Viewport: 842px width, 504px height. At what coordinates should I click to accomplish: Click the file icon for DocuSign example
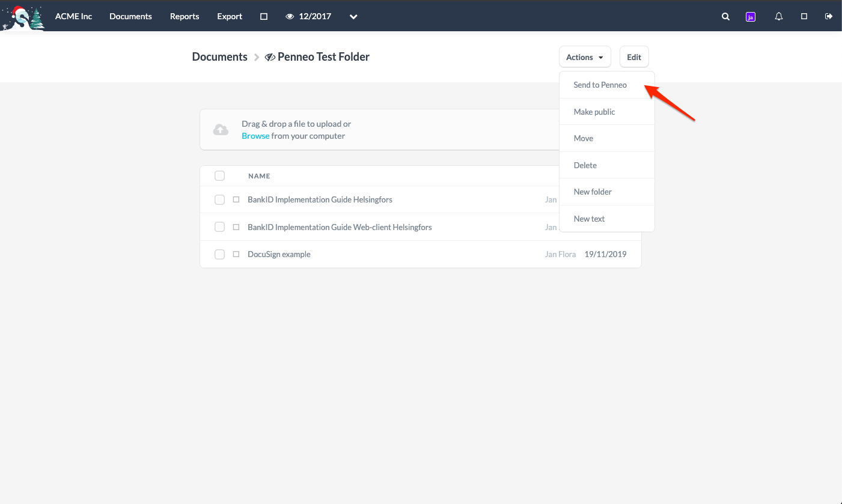coord(236,254)
